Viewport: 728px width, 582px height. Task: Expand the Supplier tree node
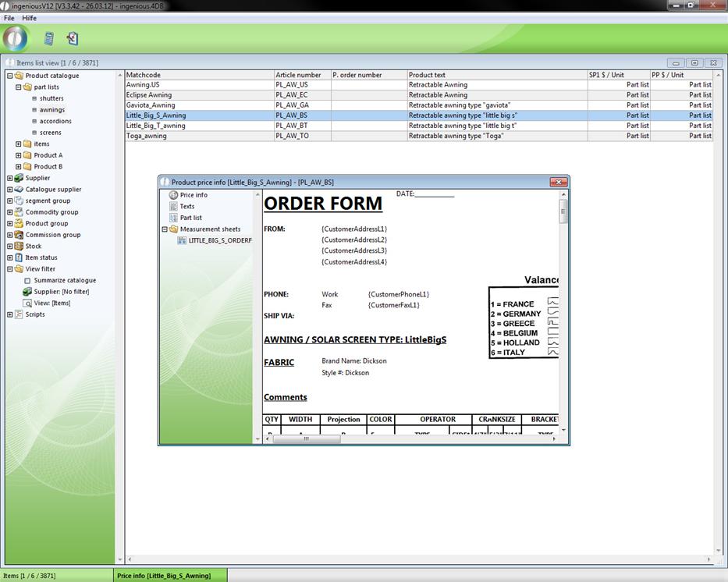pyautogui.click(x=10, y=178)
